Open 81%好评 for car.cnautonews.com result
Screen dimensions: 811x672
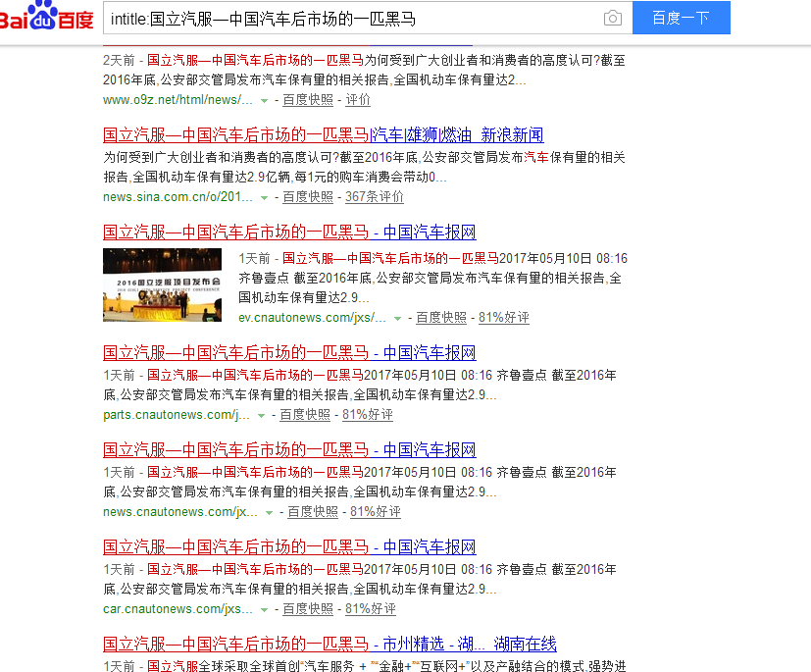(x=371, y=609)
